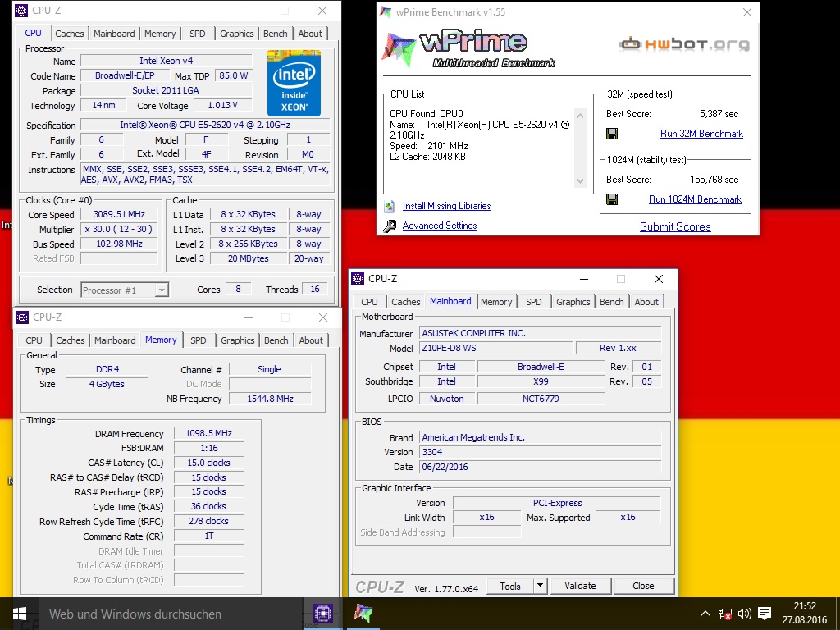Run the 32M Benchmark
Viewport: 840px width, 630px height.
coord(701,134)
